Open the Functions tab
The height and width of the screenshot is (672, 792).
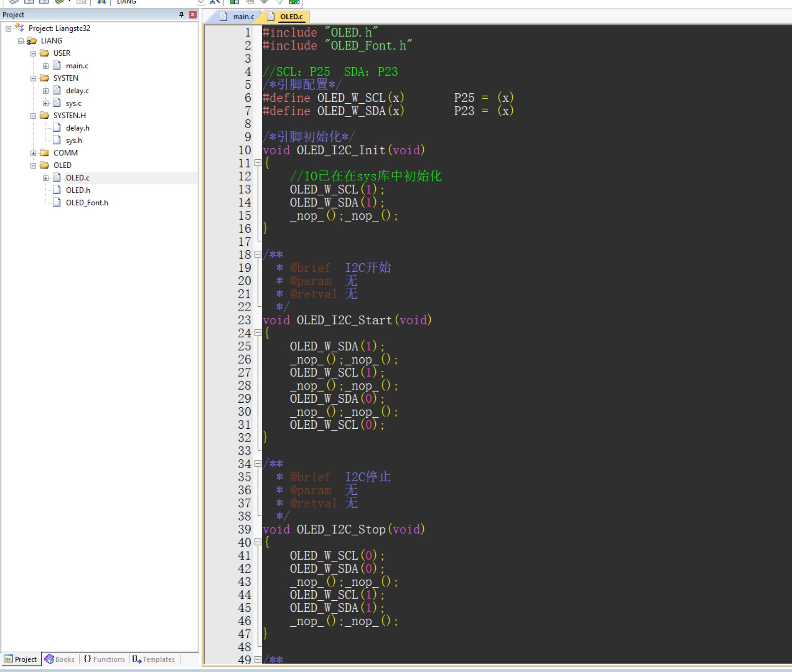104,659
